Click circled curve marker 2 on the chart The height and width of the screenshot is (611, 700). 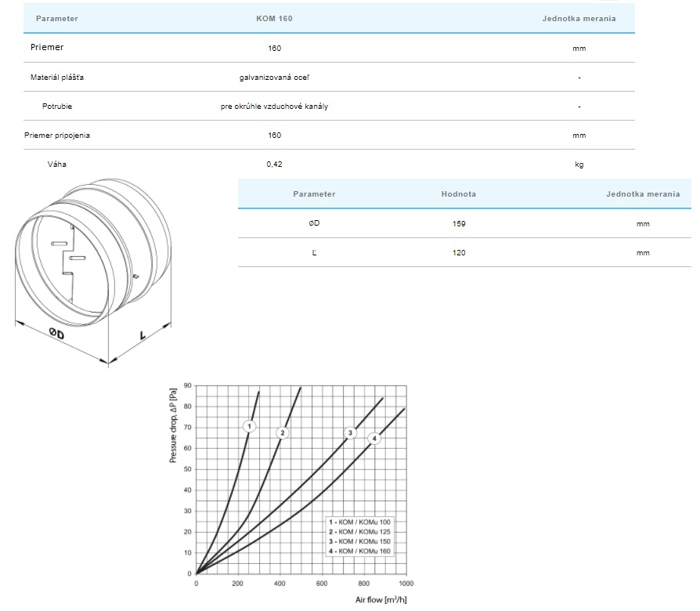(283, 432)
